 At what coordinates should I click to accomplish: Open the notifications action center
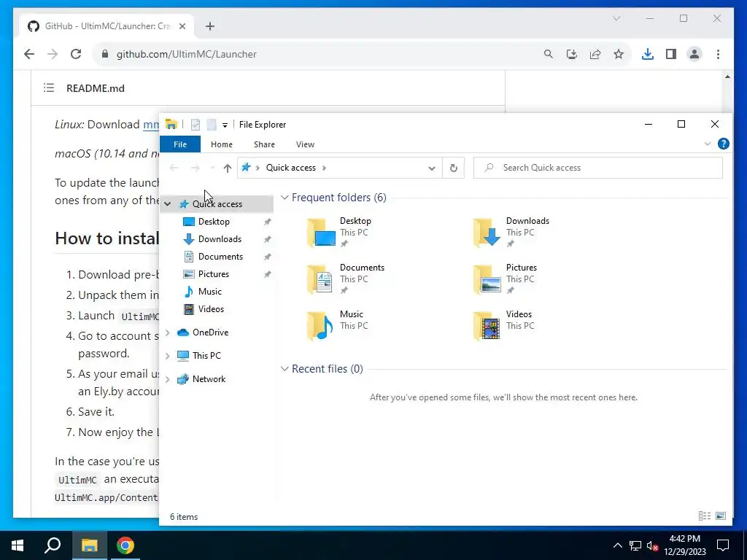pyautogui.click(x=723, y=545)
